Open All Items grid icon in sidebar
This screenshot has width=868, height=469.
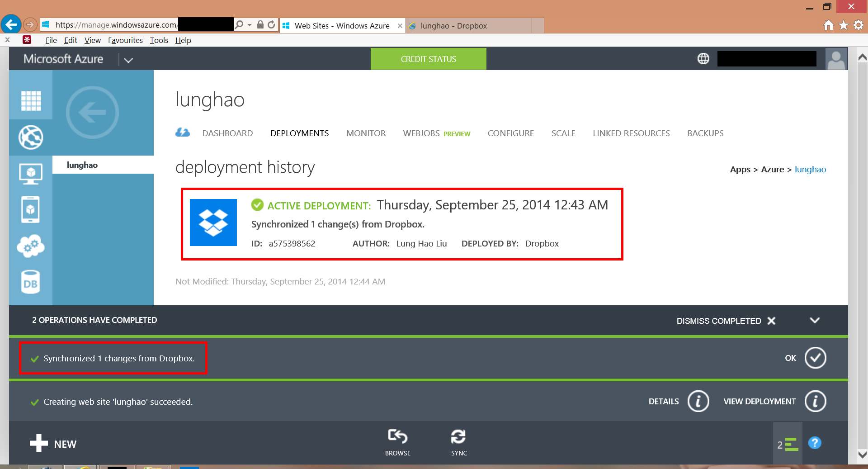[31, 100]
